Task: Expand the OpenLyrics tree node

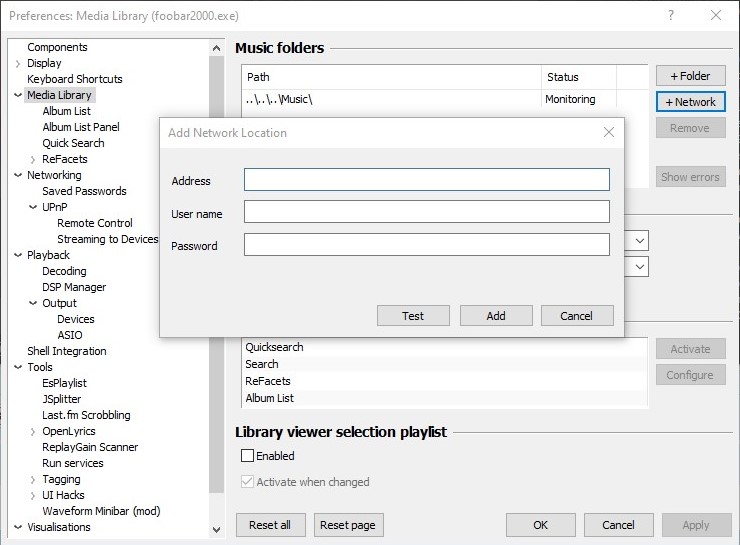Action: (33, 431)
